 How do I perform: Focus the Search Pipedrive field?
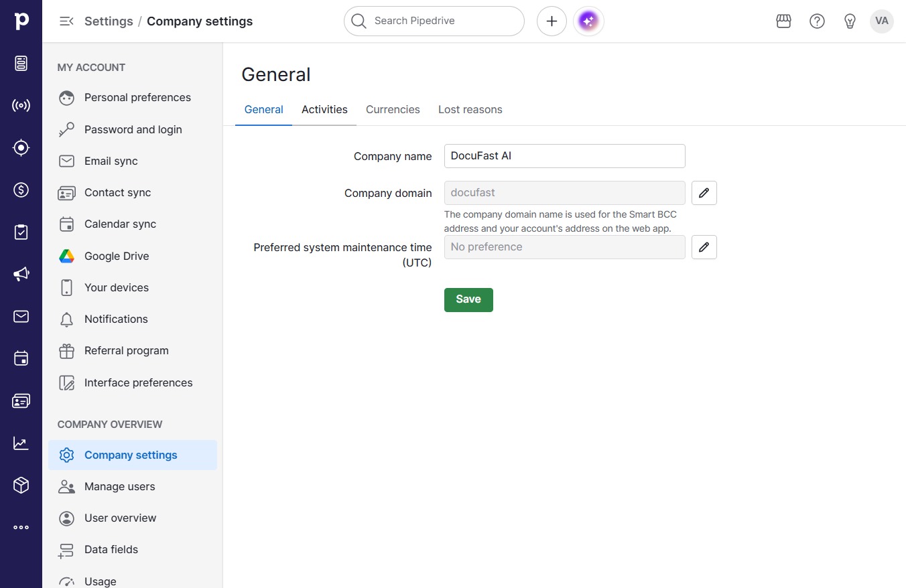coord(434,21)
